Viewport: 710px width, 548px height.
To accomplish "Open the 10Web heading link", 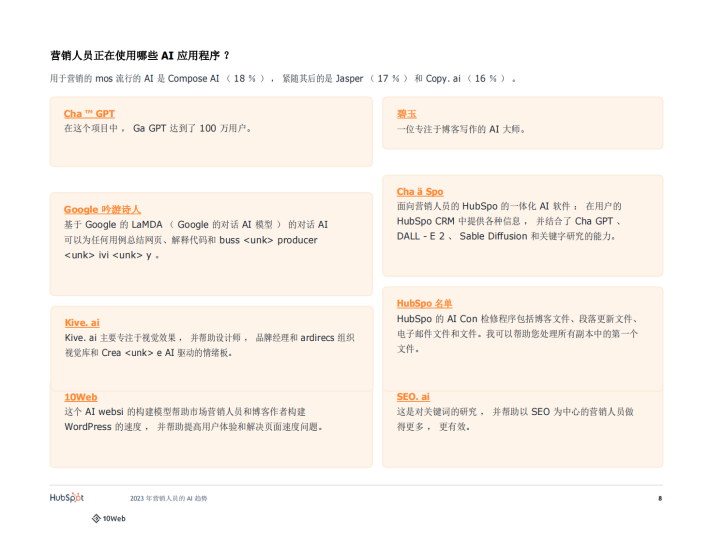I will (81, 397).
